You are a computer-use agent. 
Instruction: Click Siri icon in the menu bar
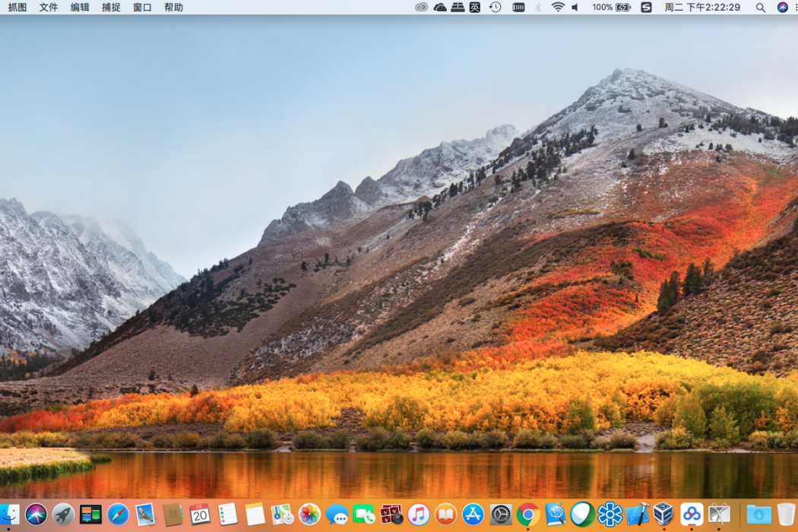(x=782, y=7)
